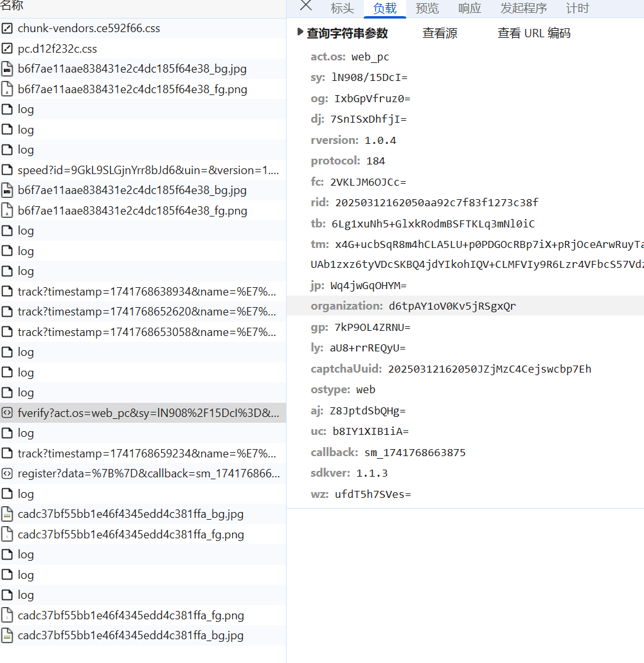644x663 pixels.
Task: Switch to the 响应 tab
Action: [470, 8]
